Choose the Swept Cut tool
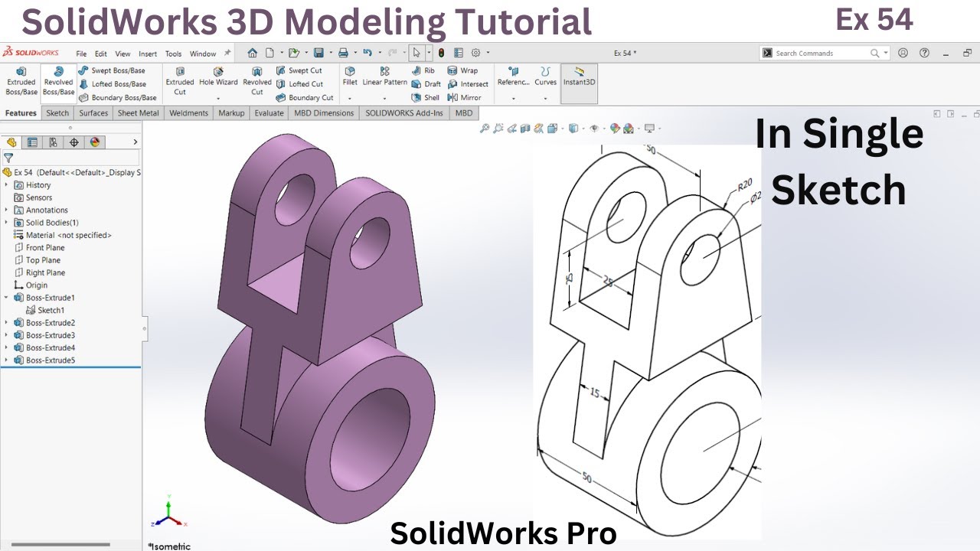 [x=299, y=70]
